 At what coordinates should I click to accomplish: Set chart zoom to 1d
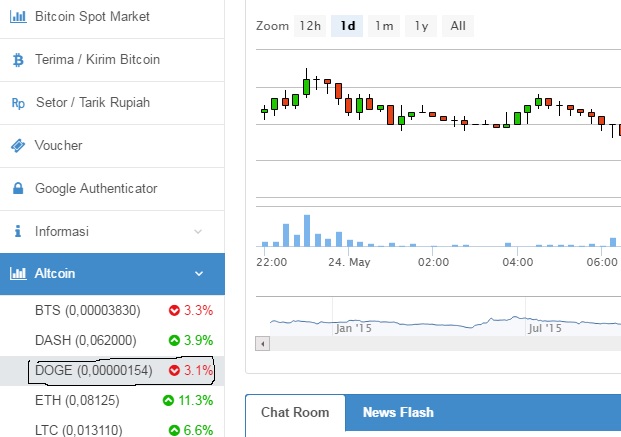point(347,26)
